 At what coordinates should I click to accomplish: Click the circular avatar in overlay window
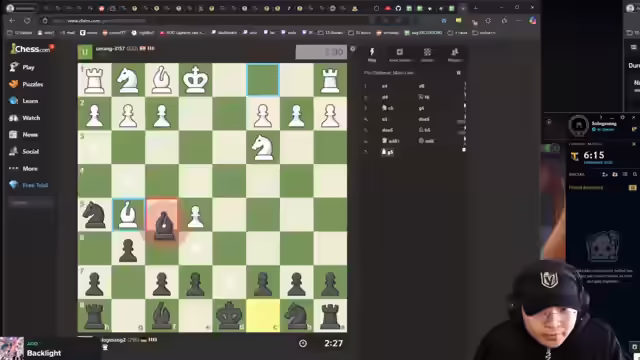[x=578, y=125]
